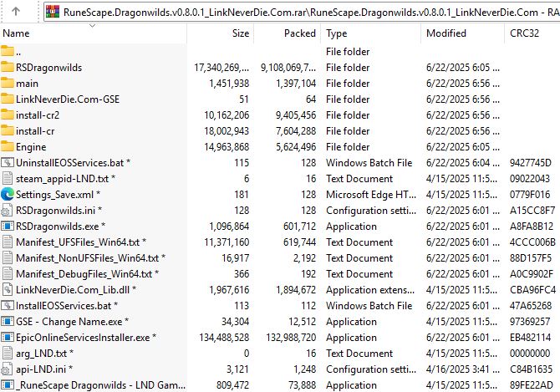The width and height of the screenshot is (560, 392).
Task: Click CRC32 value '9427745D'
Action: [531, 163]
